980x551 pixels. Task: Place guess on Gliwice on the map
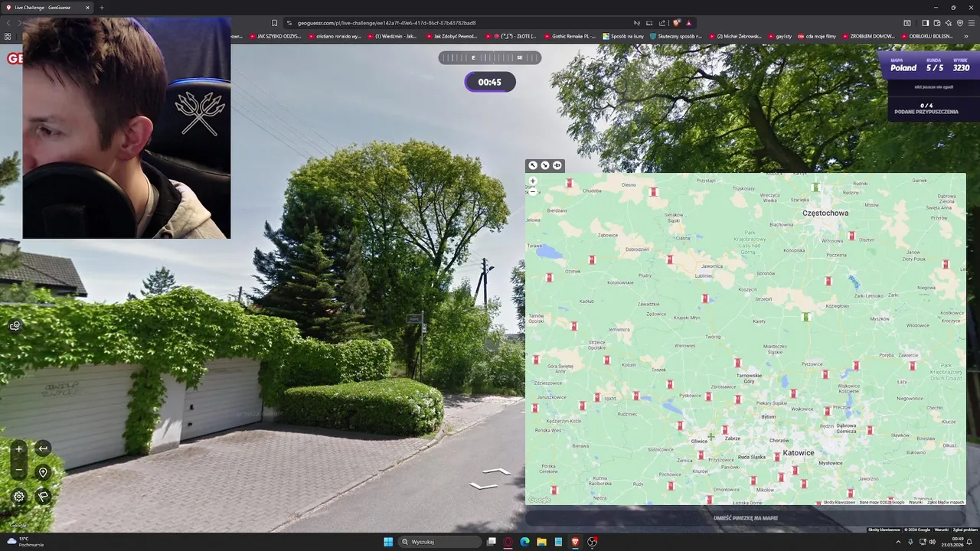coord(699,442)
